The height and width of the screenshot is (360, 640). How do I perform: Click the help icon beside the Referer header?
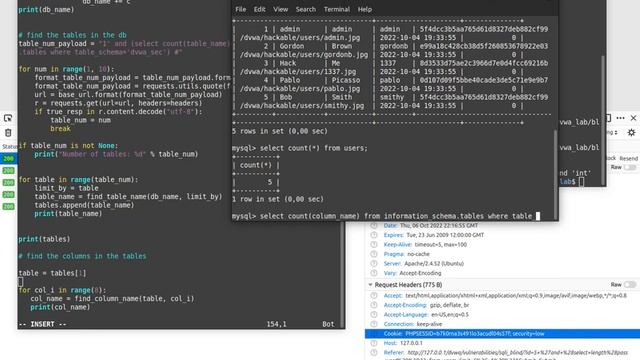click(374, 353)
